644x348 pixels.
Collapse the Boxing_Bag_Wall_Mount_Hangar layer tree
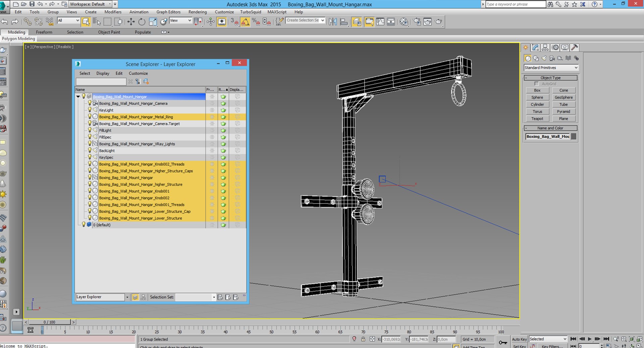[x=78, y=97]
